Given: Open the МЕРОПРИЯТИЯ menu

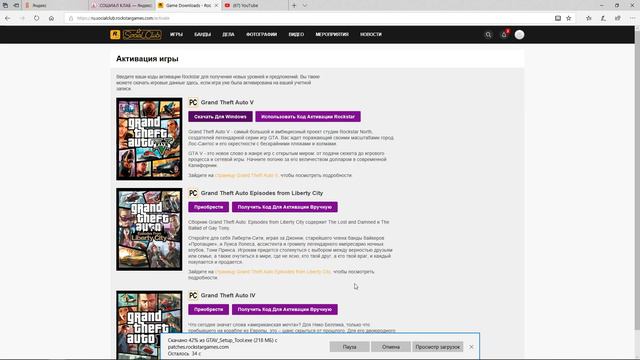Looking at the screenshot, I should point(332,35).
